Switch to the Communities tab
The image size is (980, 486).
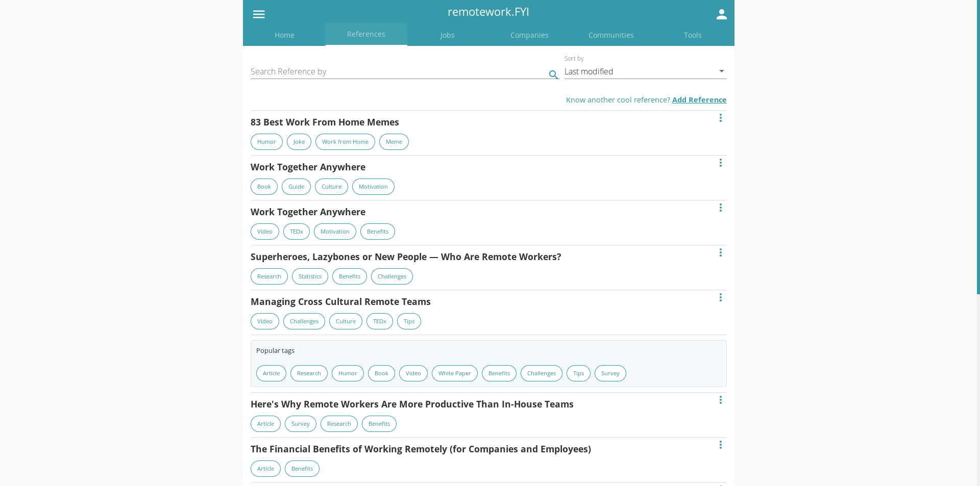pyautogui.click(x=611, y=35)
